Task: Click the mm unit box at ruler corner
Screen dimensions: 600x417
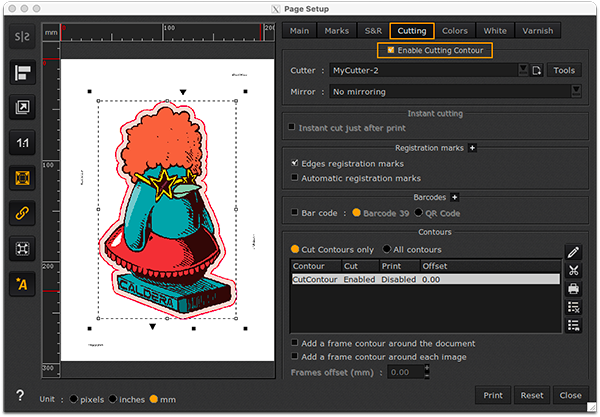Action: tap(51, 33)
